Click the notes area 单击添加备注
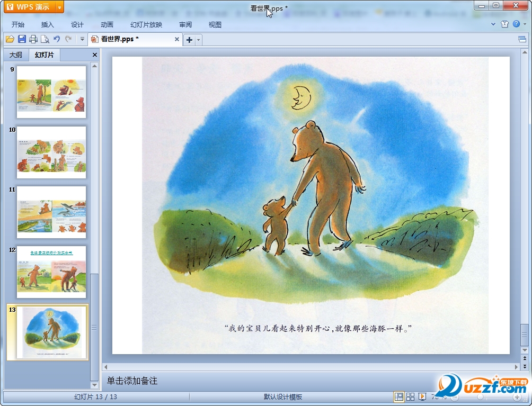Viewport: 532px width, 406px height. pyautogui.click(x=132, y=381)
